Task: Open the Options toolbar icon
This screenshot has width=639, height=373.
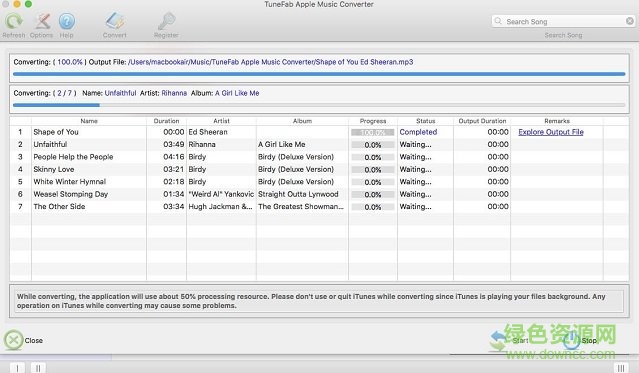Action: 42,21
